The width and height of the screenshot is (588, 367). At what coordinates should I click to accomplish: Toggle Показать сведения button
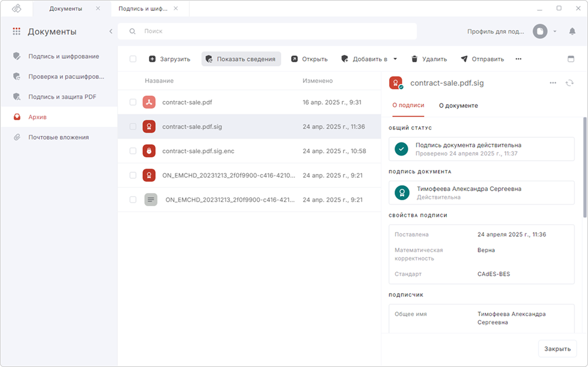(241, 59)
